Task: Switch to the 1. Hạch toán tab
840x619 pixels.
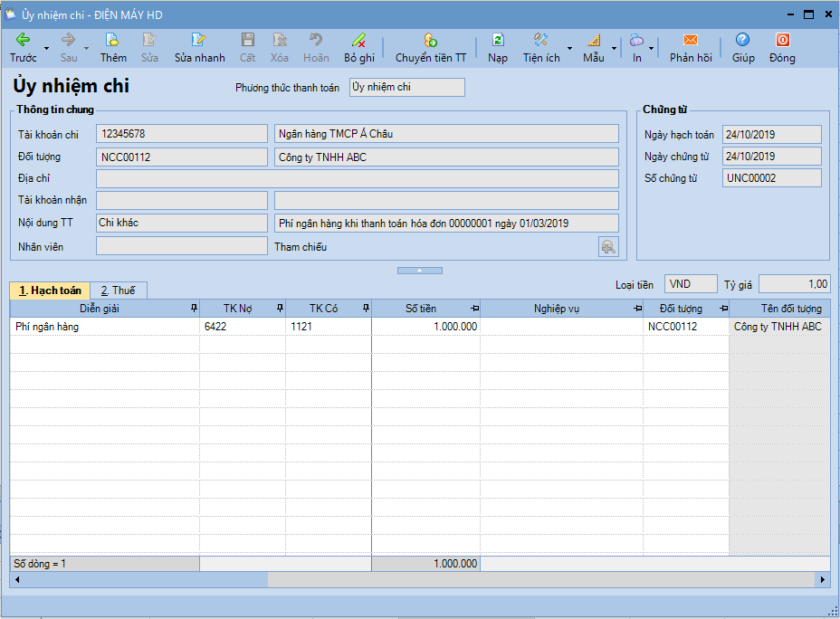Action: [x=50, y=290]
